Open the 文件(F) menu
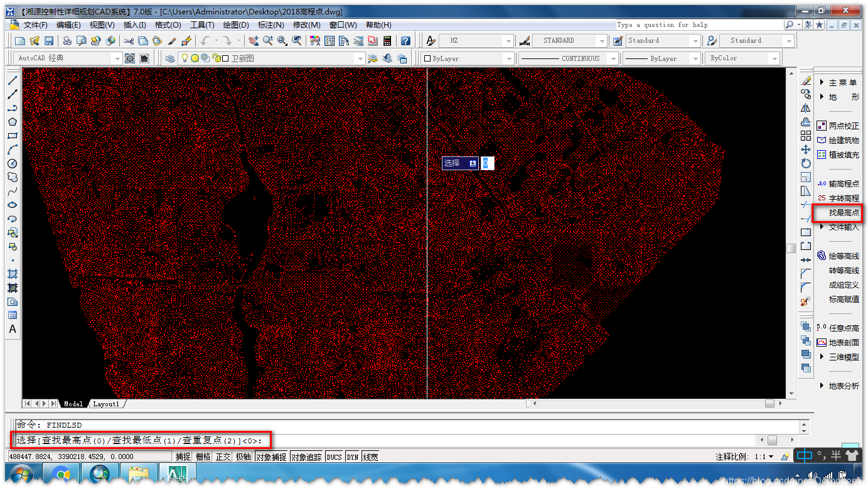 [35, 25]
